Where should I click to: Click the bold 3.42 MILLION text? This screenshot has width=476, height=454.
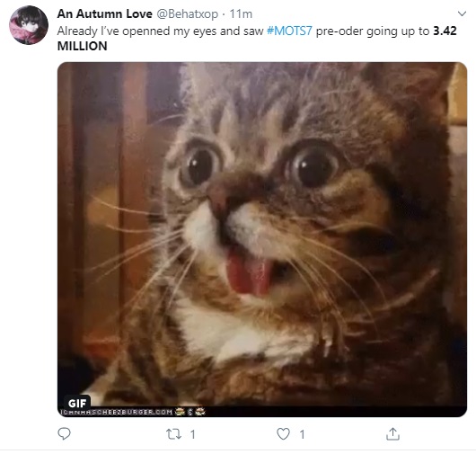click(445, 31)
